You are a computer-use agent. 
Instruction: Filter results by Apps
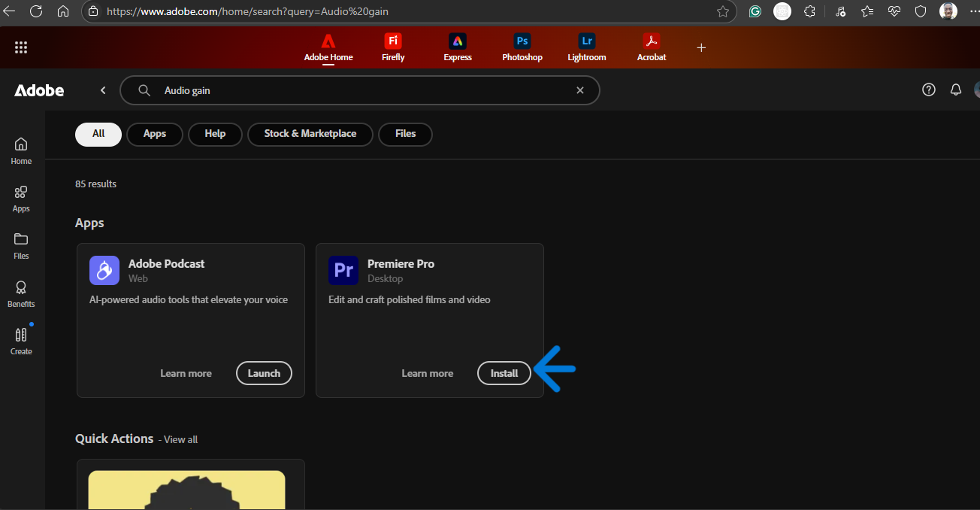point(155,134)
